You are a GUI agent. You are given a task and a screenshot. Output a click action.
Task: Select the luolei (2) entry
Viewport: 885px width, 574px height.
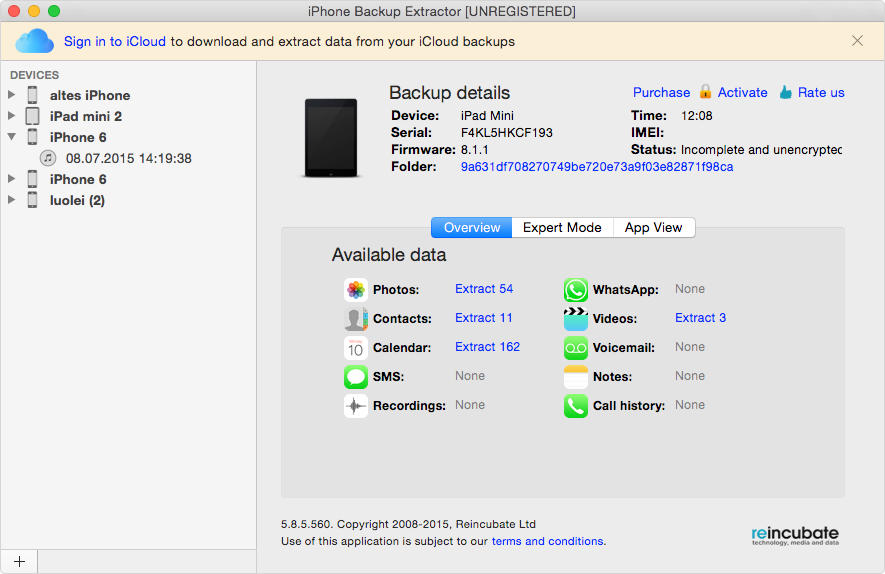77,200
